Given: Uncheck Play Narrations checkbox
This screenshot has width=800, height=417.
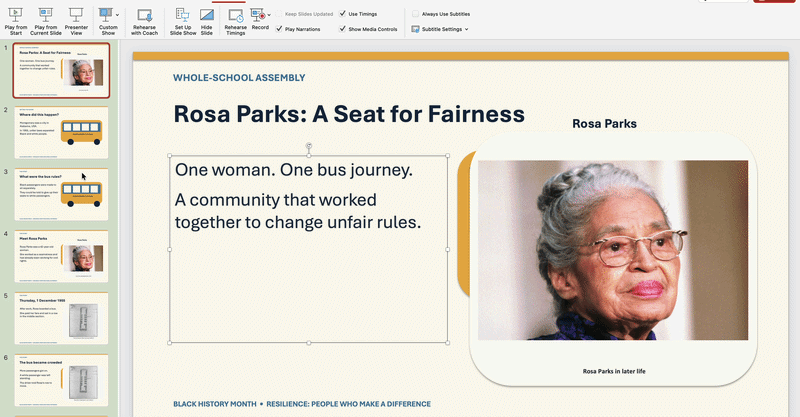Looking at the screenshot, I should coord(279,29).
